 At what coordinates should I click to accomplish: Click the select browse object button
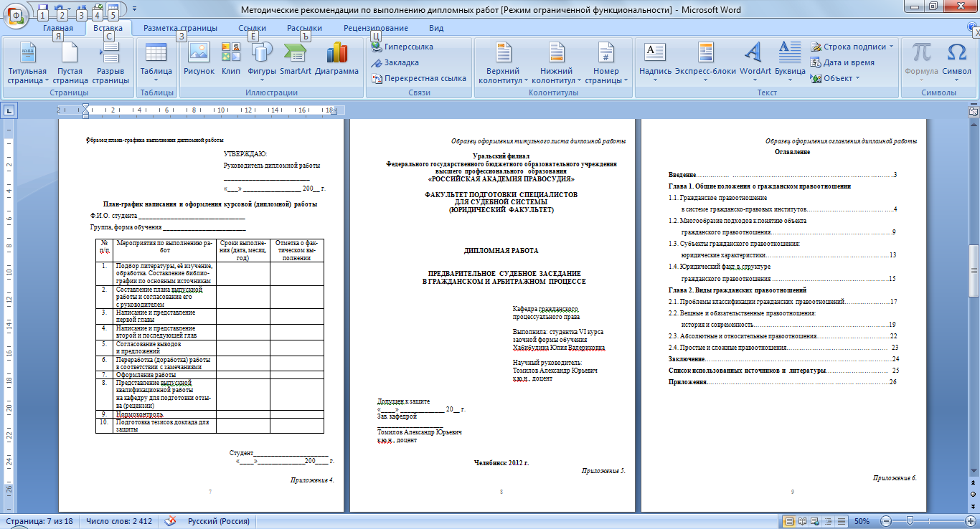[973, 495]
